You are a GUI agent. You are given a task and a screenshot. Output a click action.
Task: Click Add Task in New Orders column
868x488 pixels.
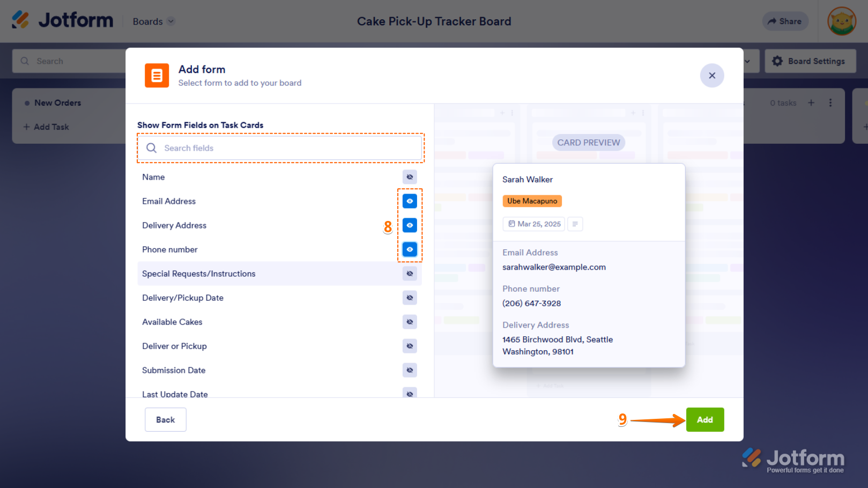coord(46,127)
